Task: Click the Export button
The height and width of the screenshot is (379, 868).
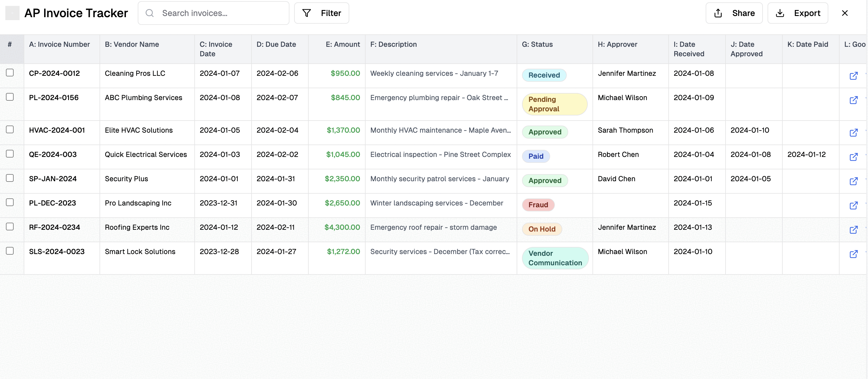Action: (798, 13)
